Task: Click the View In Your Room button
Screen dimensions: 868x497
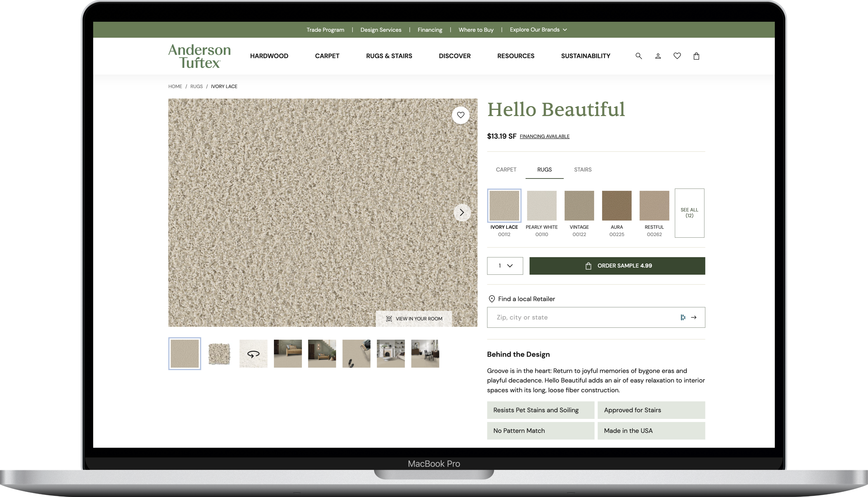Action: click(x=414, y=318)
